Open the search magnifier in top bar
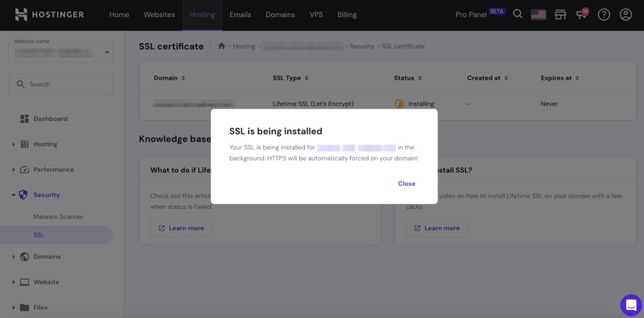Viewport: 644px width, 318px height. (x=518, y=14)
